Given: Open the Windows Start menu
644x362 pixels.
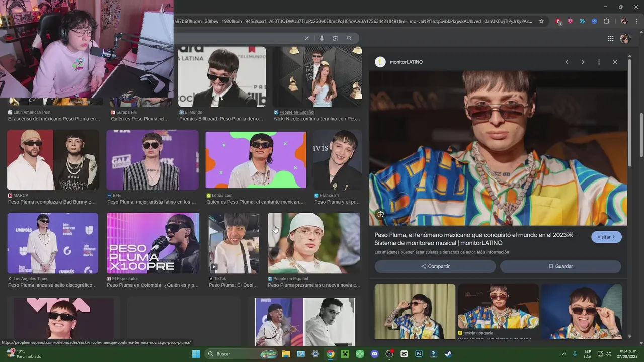Looking at the screenshot, I should tap(196, 354).
